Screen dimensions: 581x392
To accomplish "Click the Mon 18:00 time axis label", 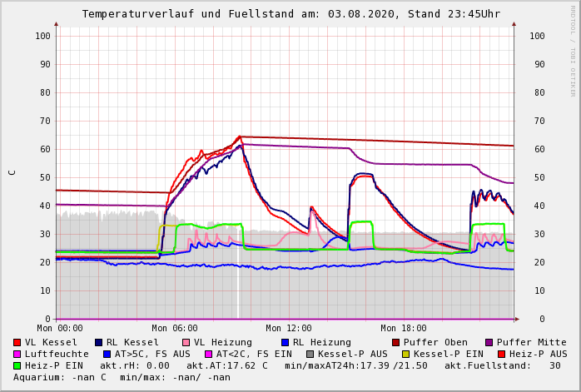I will coord(404,329).
